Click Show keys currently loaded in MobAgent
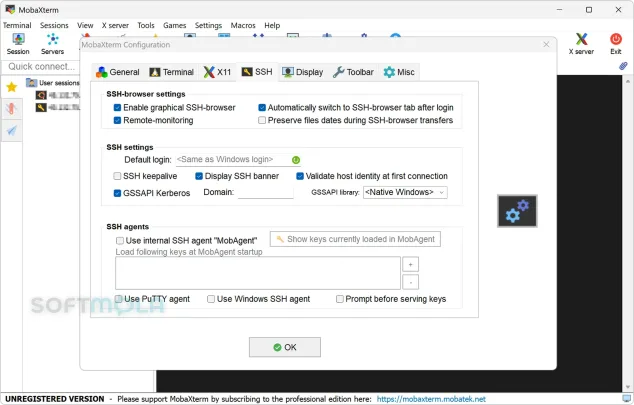 [355, 239]
